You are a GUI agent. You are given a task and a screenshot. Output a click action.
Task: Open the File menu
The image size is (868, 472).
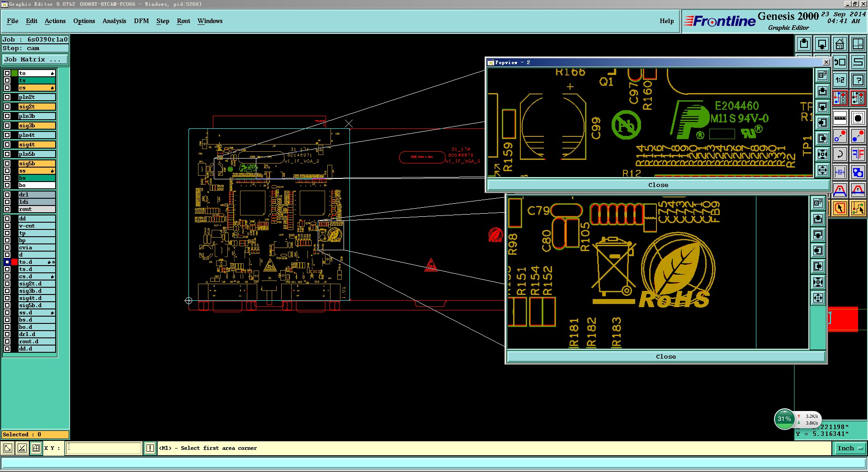tap(13, 21)
